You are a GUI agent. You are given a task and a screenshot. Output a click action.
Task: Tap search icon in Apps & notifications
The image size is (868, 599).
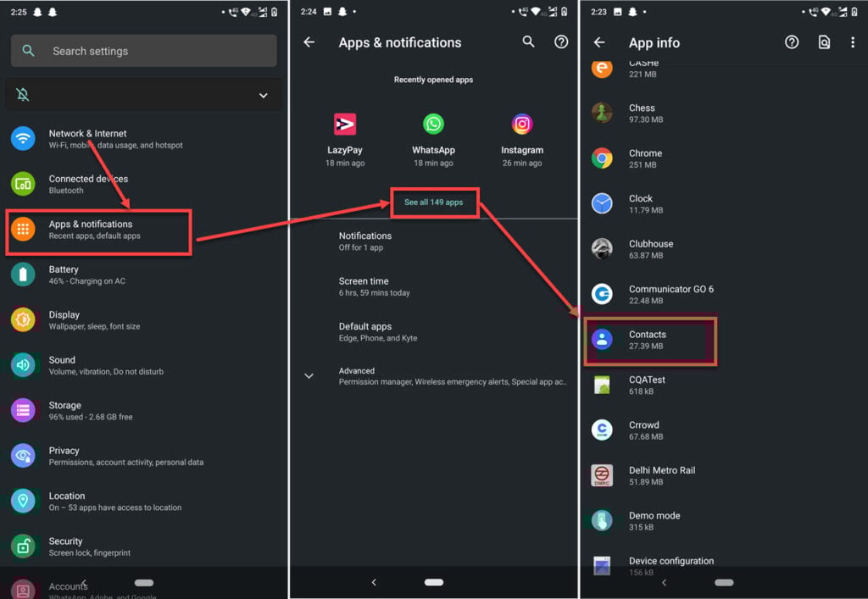(x=529, y=42)
